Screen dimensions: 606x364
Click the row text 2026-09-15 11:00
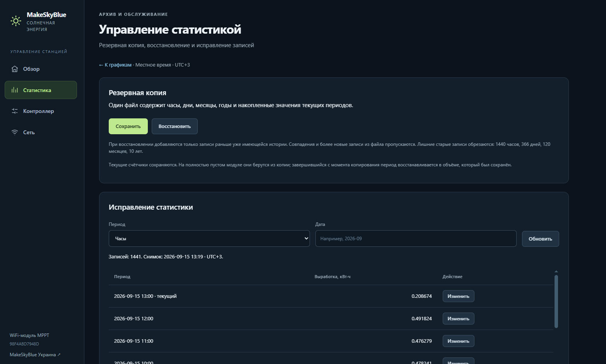pyautogui.click(x=134, y=341)
